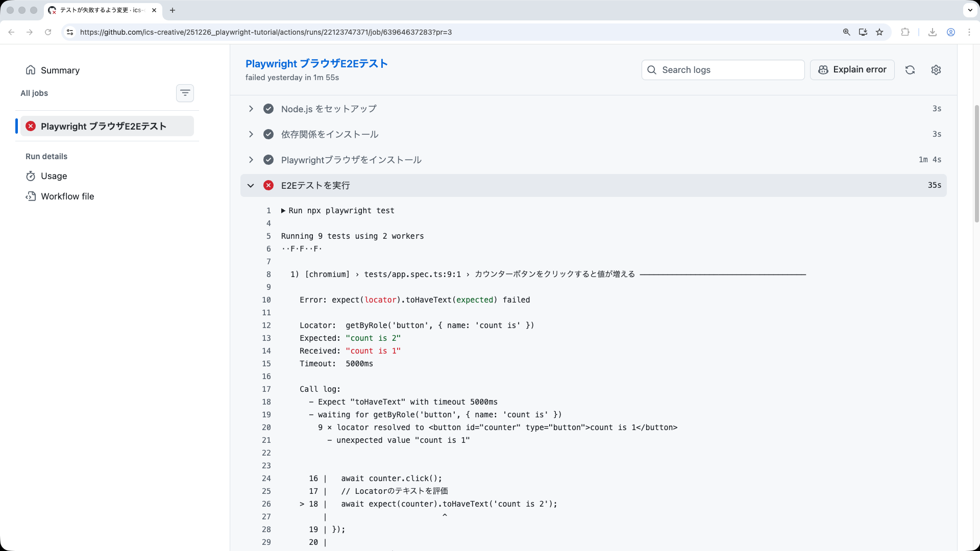Click the Summary house icon
980x551 pixels.
pos(31,70)
